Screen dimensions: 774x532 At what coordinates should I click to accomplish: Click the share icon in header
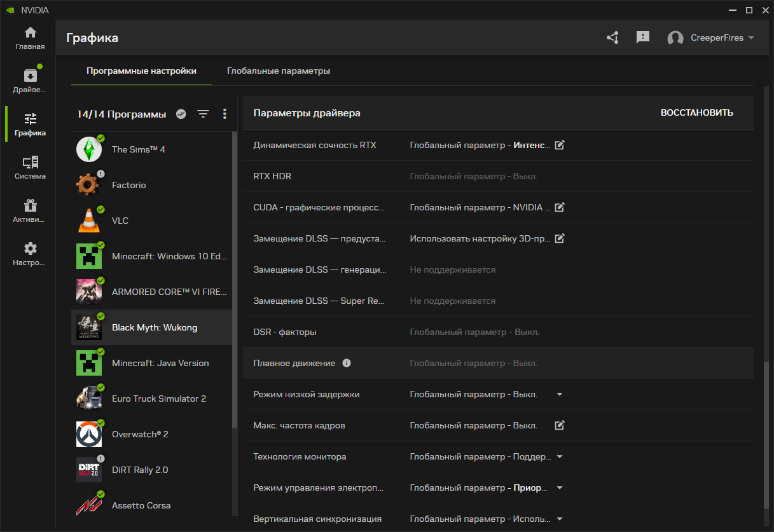click(612, 38)
